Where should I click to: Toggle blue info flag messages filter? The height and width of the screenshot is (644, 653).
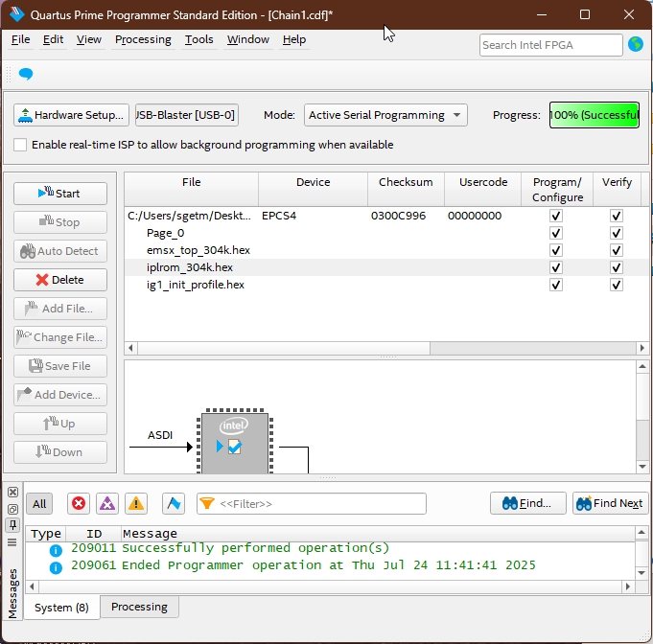[x=174, y=504]
